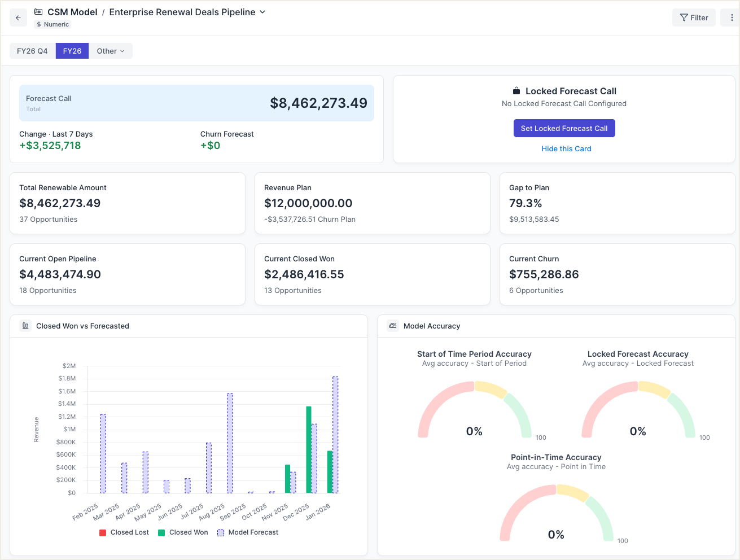Click the Closed Won vs Forecasted chart icon
The width and height of the screenshot is (740, 560).
[25, 326]
